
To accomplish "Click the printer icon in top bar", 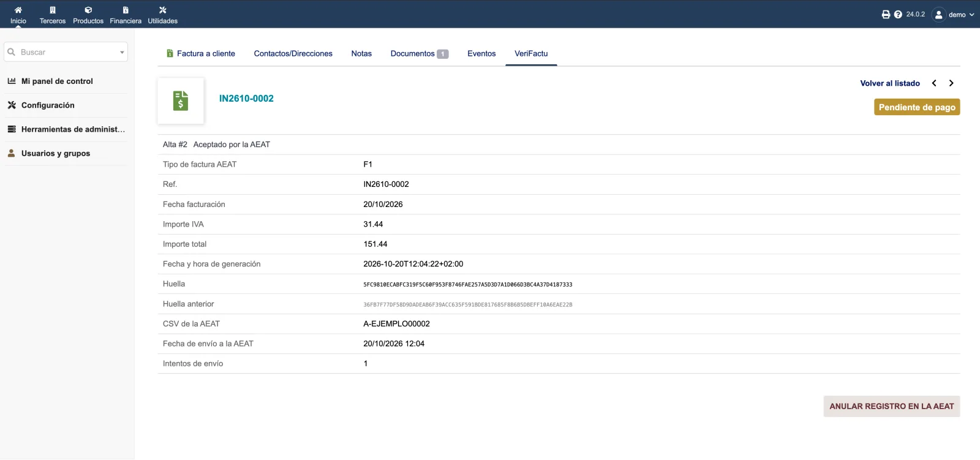I will 886,14.
